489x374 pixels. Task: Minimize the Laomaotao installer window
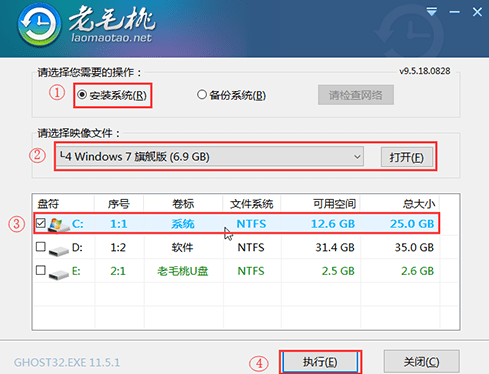point(454,12)
